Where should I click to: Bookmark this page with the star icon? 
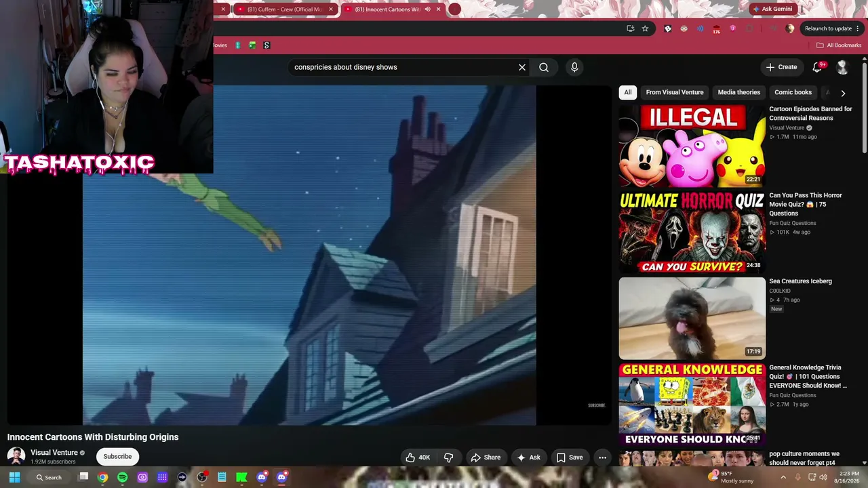[x=645, y=28]
